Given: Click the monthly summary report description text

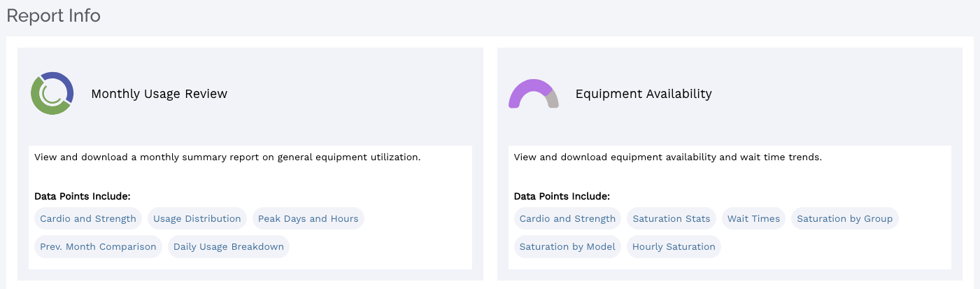Looking at the screenshot, I should (x=227, y=157).
